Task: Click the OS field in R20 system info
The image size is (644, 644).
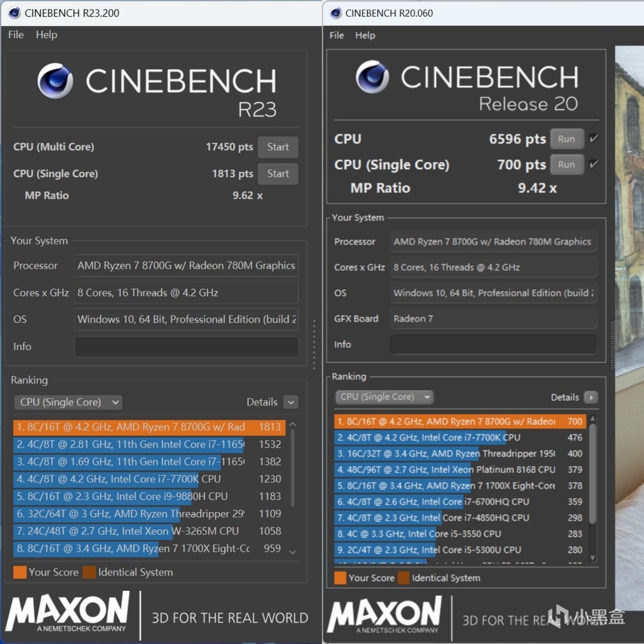Action: [x=493, y=293]
